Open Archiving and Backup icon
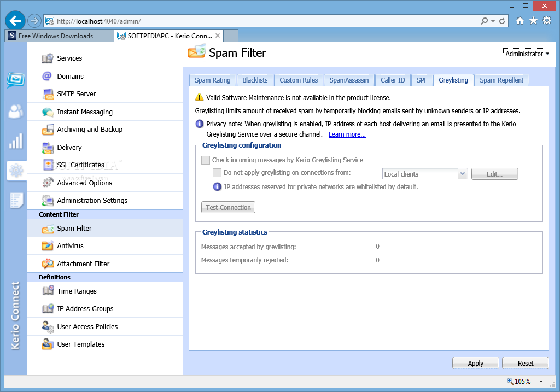Viewport: 560px width, 392px height. click(x=48, y=130)
